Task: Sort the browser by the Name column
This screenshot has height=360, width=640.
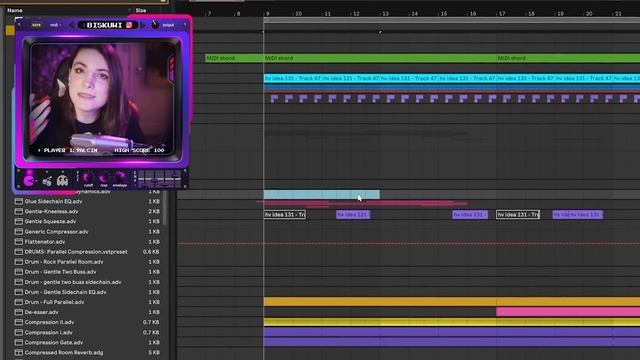Action: [x=15, y=10]
